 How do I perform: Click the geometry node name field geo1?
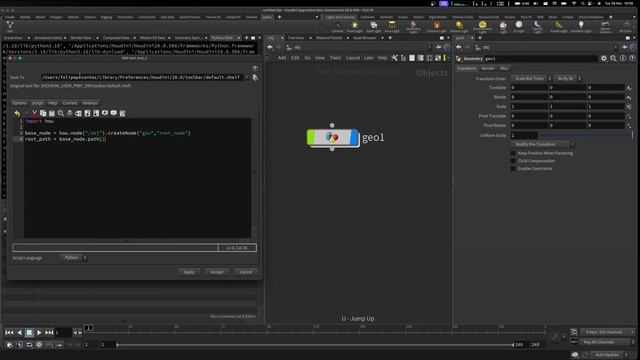[x=541, y=59]
